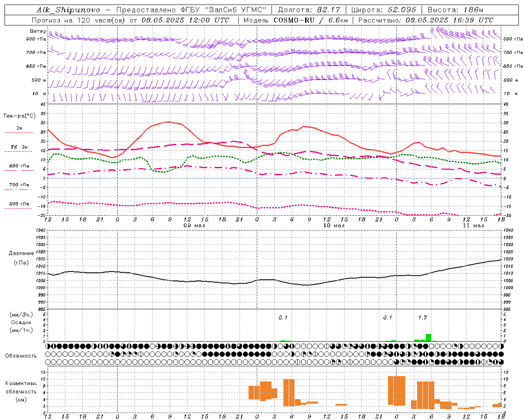525x420 pixels.
Task: Click the '09 мая' date label
Action: pyautogui.click(x=194, y=226)
